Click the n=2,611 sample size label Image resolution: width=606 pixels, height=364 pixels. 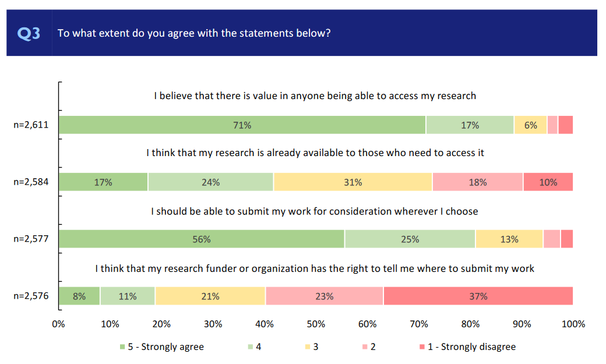(x=31, y=125)
